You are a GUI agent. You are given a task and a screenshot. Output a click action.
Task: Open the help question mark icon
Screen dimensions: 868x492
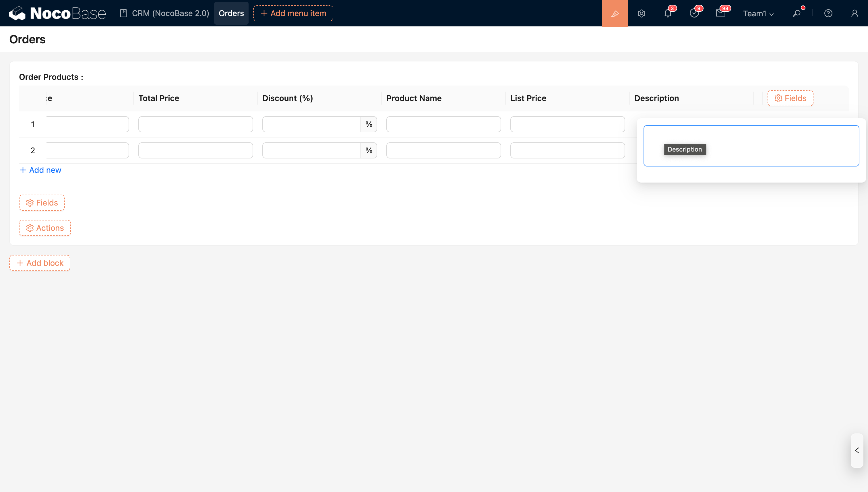pyautogui.click(x=828, y=13)
